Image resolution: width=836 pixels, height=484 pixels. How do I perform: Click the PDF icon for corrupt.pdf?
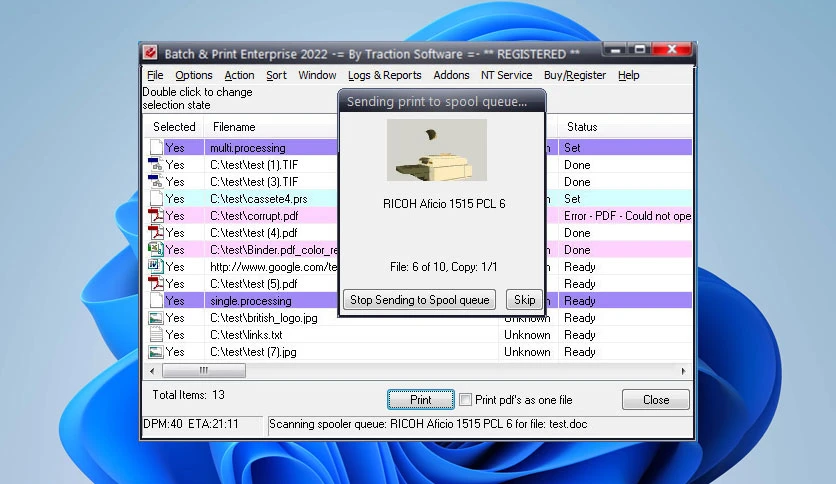point(155,215)
